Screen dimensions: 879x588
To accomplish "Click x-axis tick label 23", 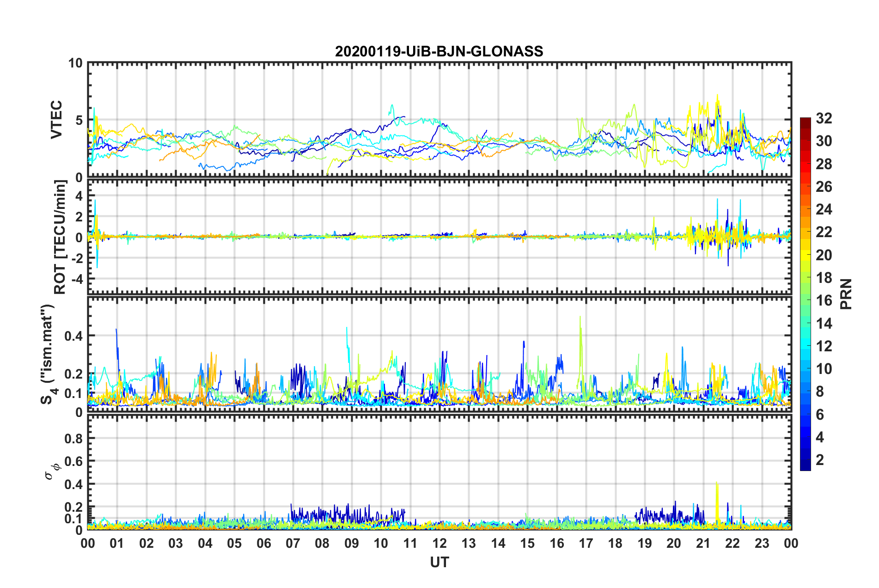I will tap(762, 543).
